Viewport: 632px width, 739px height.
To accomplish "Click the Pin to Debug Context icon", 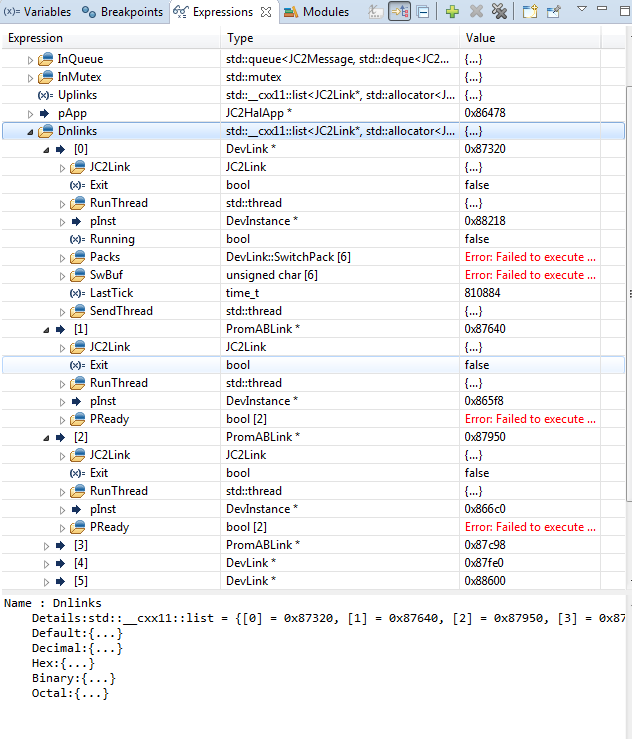I will point(553,11).
